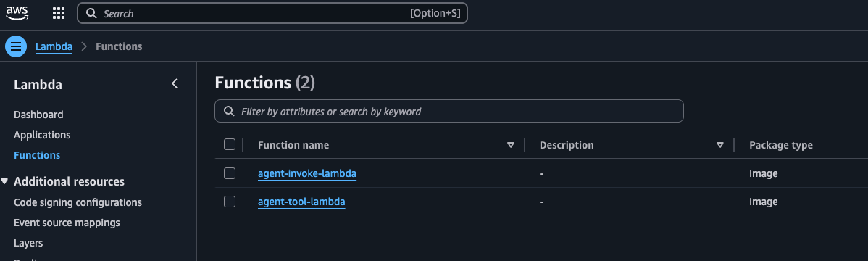Open the agent-tool-lambda function link
Image resolution: width=868 pixels, height=261 pixels.
(x=301, y=202)
